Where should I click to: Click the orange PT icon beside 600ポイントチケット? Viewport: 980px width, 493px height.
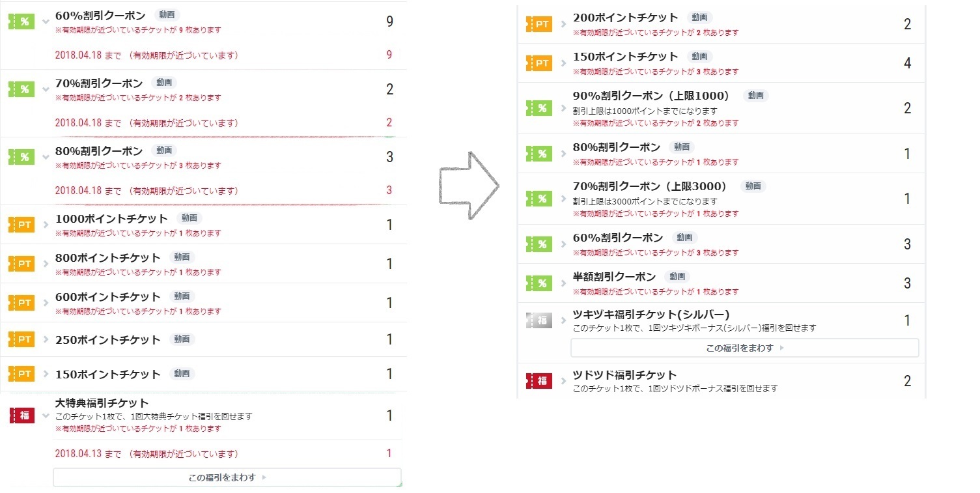21,303
